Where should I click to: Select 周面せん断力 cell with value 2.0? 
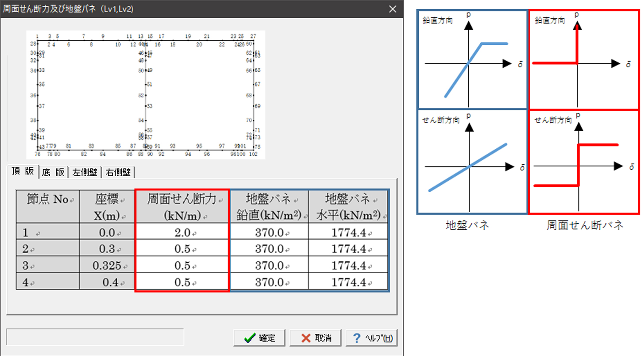coord(182,232)
